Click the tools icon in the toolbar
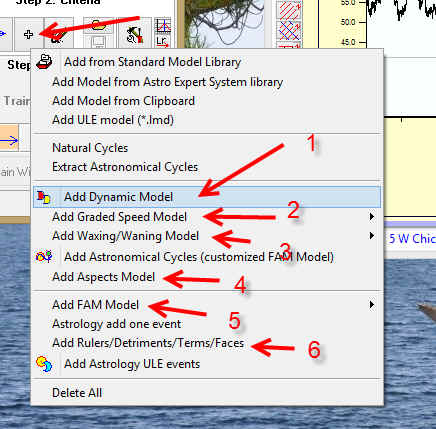The height and width of the screenshot is (429, 436). point(135,35)
